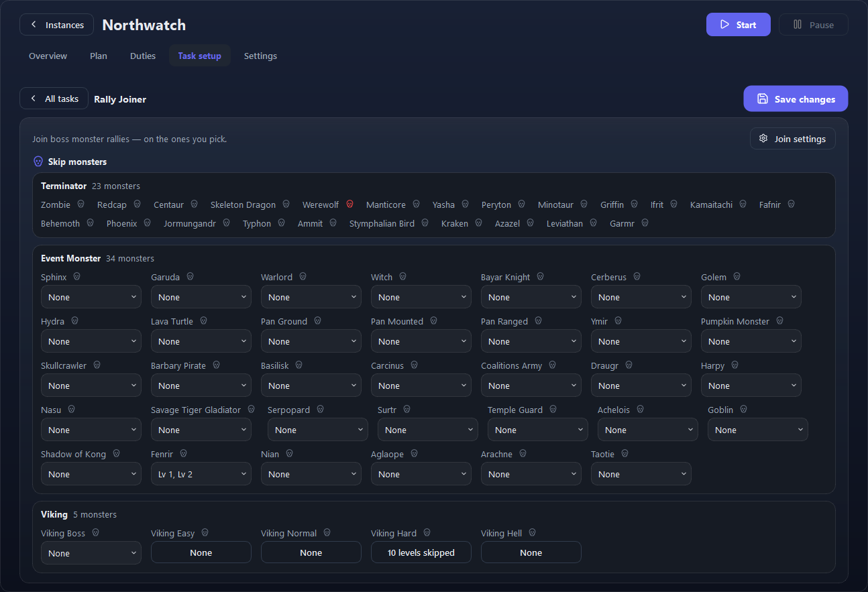Click skull icon next to Stymphalian Bird
Image resolution: width=868 pixels, height=592 pixels.
pos(425,223)
